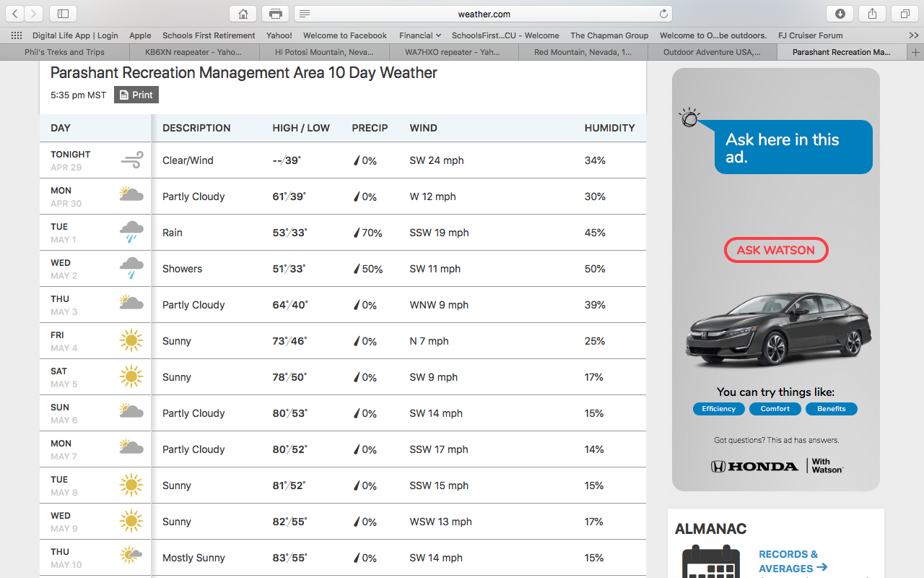This screenshot has height=578, width=924.
Task: Reload the weather.com page
Action: pyautogui.click(x=663, y=14)
